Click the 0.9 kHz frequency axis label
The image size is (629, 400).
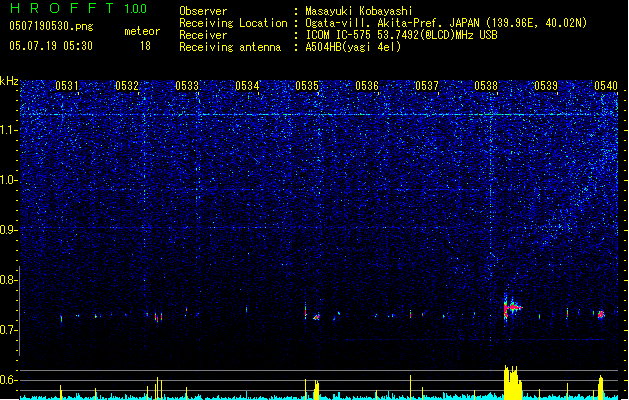click(x=9, y=230)
